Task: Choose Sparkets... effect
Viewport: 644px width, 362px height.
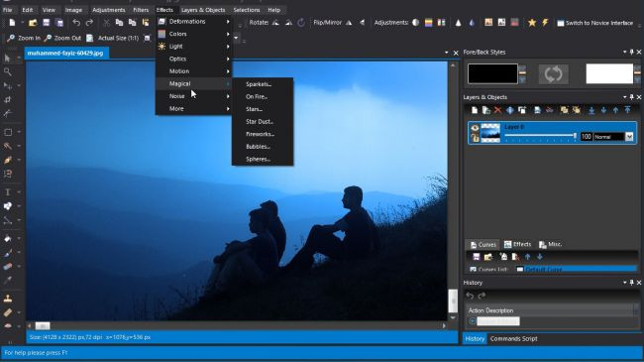Action: pyautogui.click(x=263, y=84)
